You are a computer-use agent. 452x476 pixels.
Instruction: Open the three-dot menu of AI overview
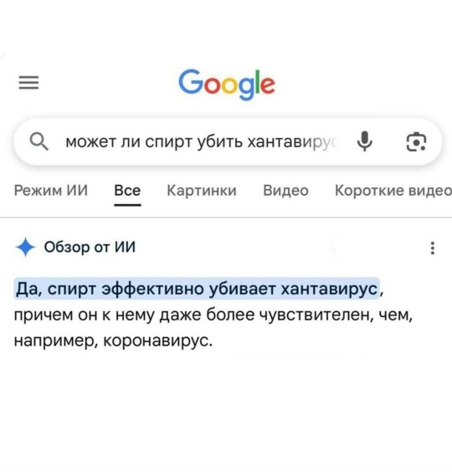[433, 248]
